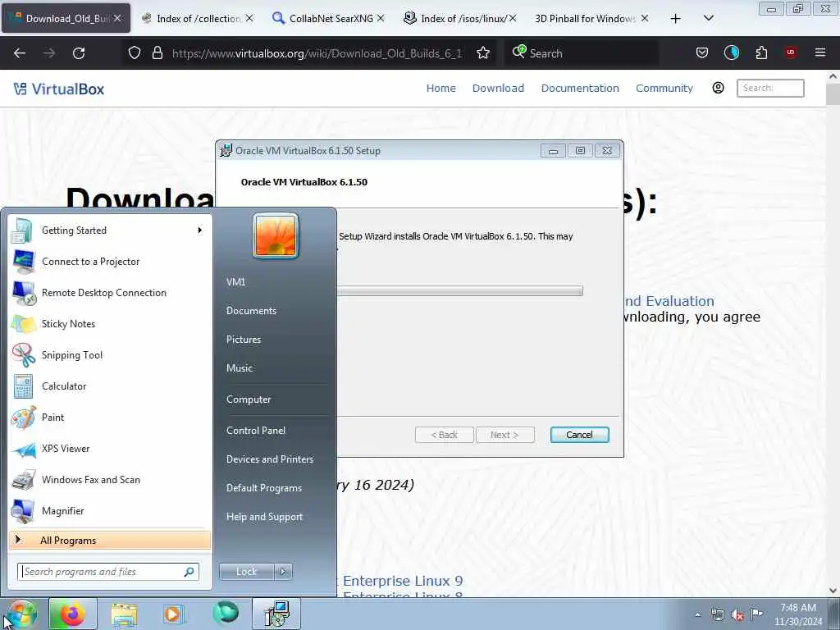Launch XPS Viewer
Screen dimensions: 840x630
click(x=110, y=449)
